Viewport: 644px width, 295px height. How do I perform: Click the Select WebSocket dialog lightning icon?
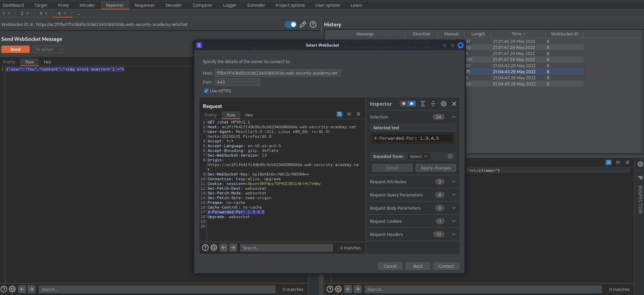point(199,45)
